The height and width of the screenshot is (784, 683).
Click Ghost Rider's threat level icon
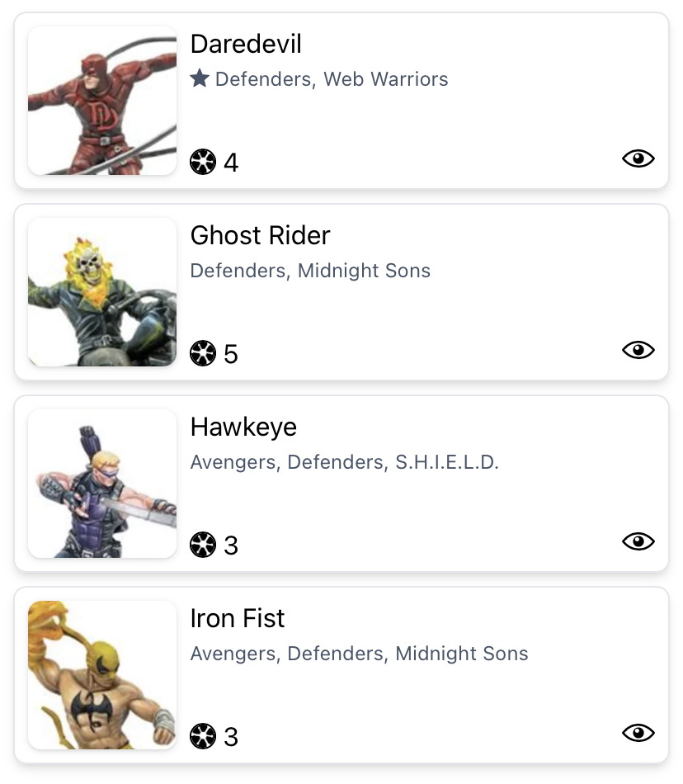[203, 353]
